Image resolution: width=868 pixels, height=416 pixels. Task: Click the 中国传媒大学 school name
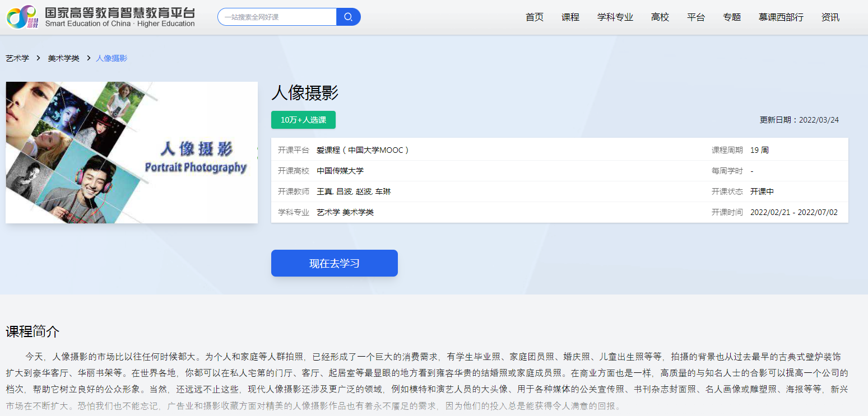(x=340, y=171)
